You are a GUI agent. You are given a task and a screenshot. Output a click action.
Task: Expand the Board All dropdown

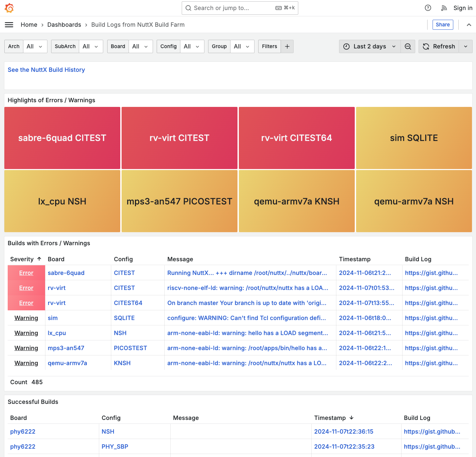click(x=141, y=46)
